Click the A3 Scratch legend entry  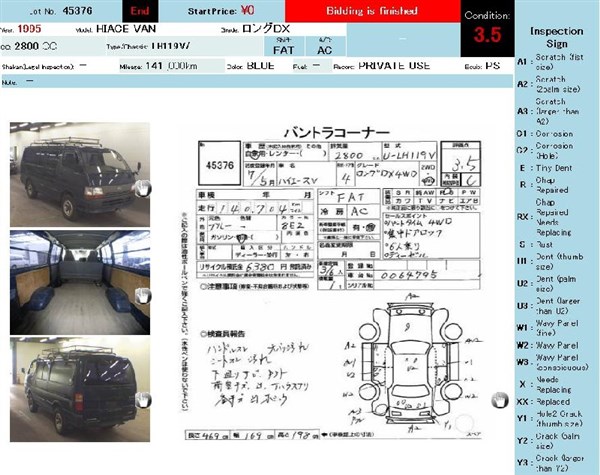pos(548,111)
